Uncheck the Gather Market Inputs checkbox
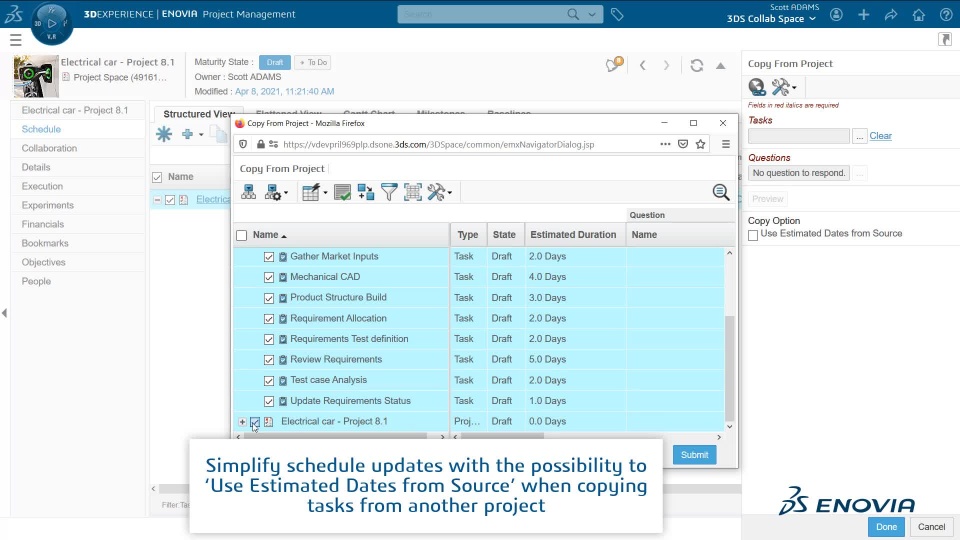This screenshot has width=960, height=540. click(x=269, y=257)
